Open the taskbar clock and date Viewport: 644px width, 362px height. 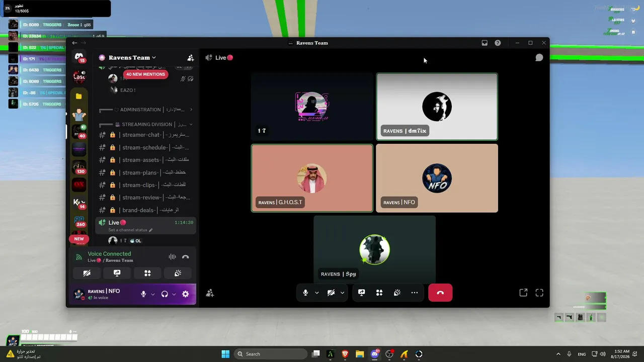point(621,354)
